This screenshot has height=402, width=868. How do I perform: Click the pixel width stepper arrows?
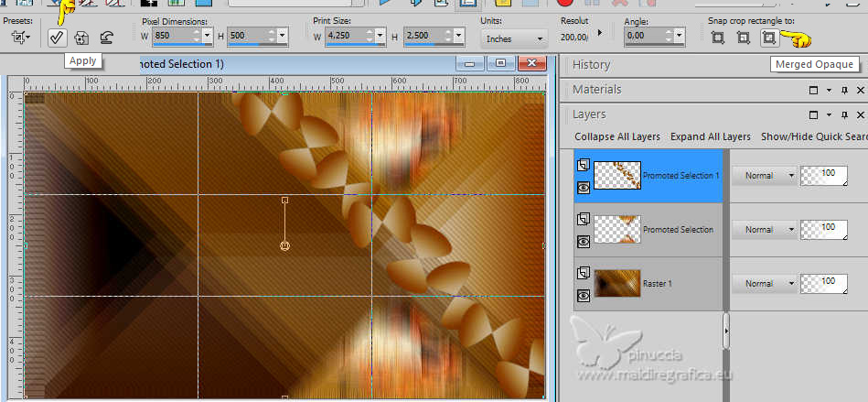point(197,37)
